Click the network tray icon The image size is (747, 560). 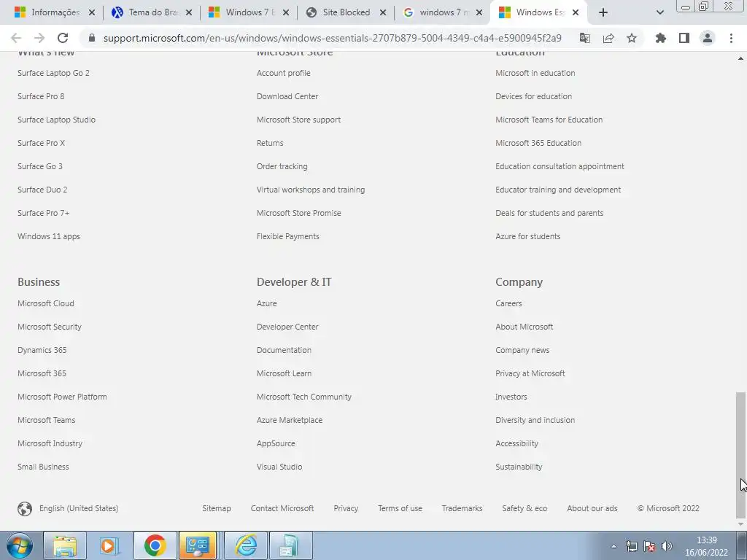(x=631, y=546)
